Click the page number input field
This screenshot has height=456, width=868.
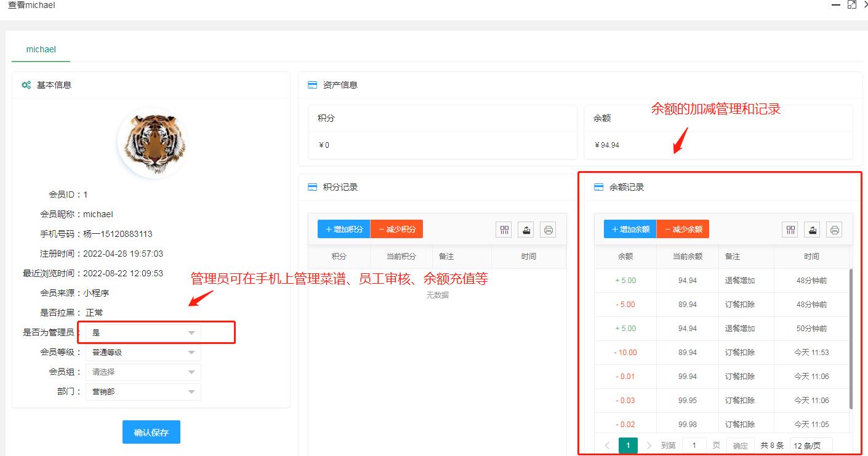click(x=694, y=446)
